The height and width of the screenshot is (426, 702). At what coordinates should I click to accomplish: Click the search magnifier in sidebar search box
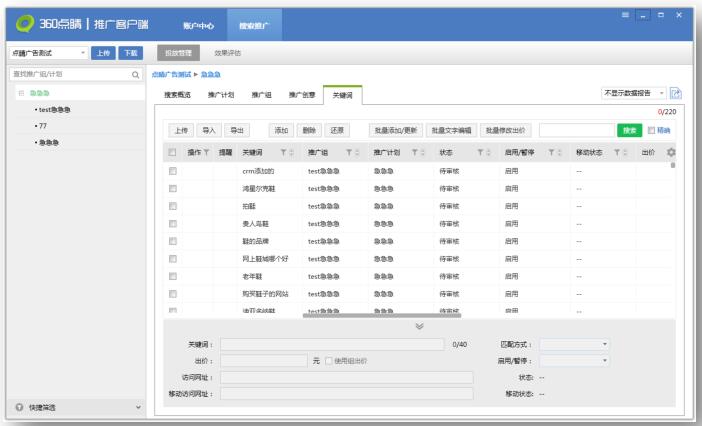tap(135, 75)
